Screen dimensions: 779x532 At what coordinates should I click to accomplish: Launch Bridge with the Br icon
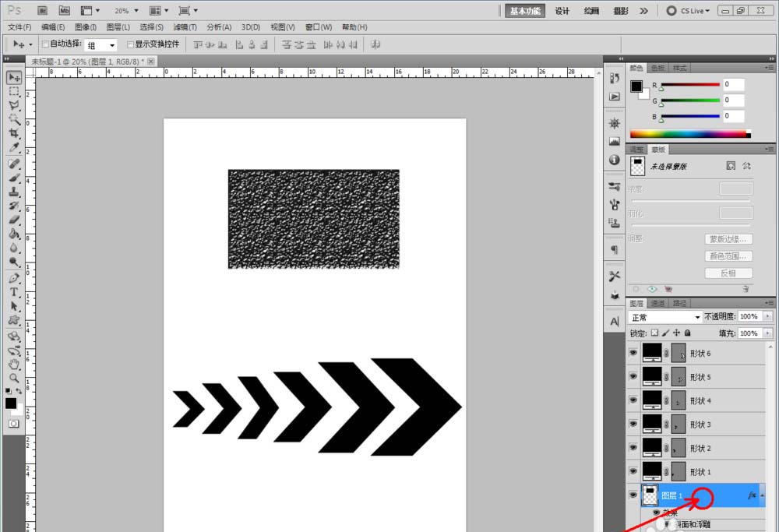point(44,11)
